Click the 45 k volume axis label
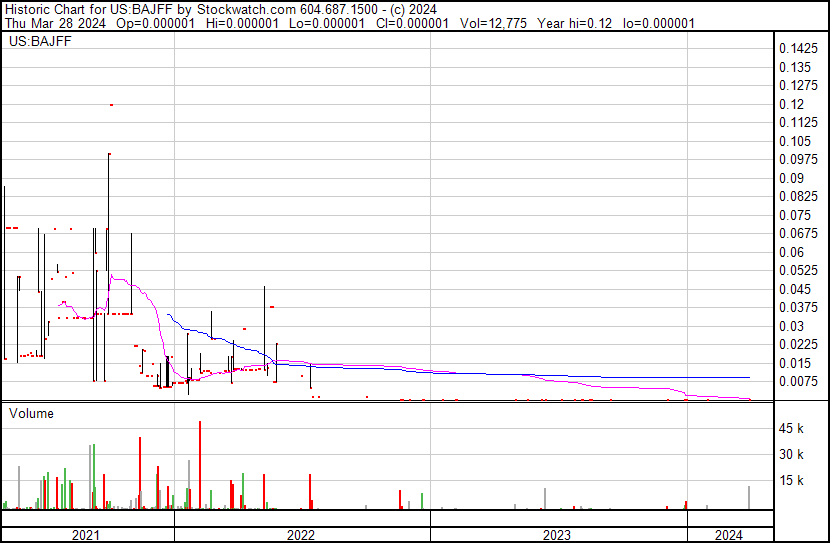 click(x=792, y=429)
